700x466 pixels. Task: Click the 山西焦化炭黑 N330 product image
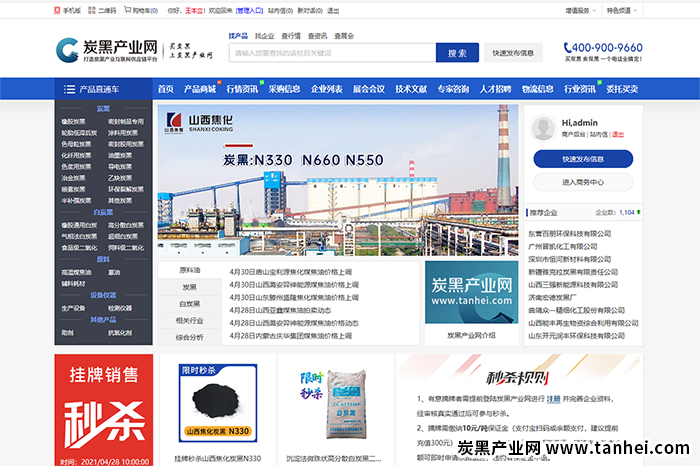pyautogui.click(x=218, y=403)
